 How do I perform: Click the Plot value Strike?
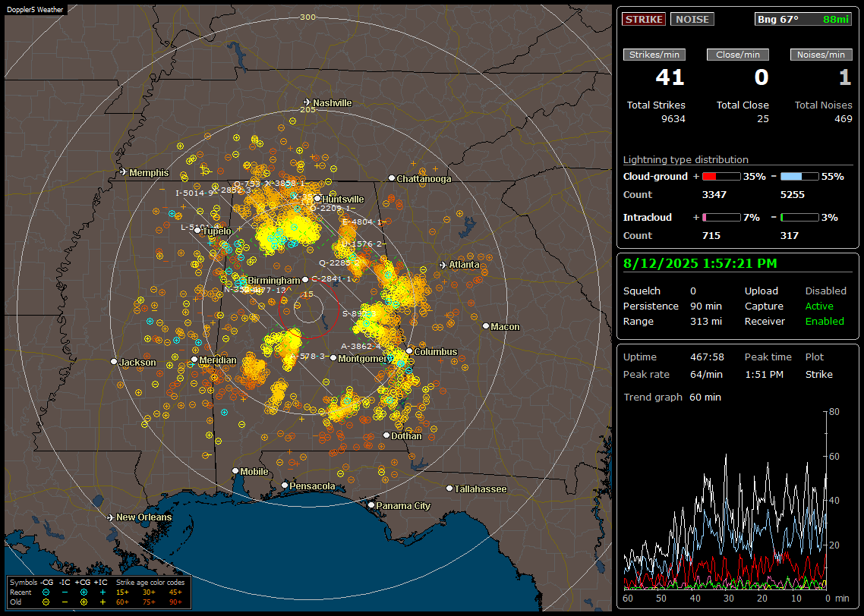pos(818,374)
